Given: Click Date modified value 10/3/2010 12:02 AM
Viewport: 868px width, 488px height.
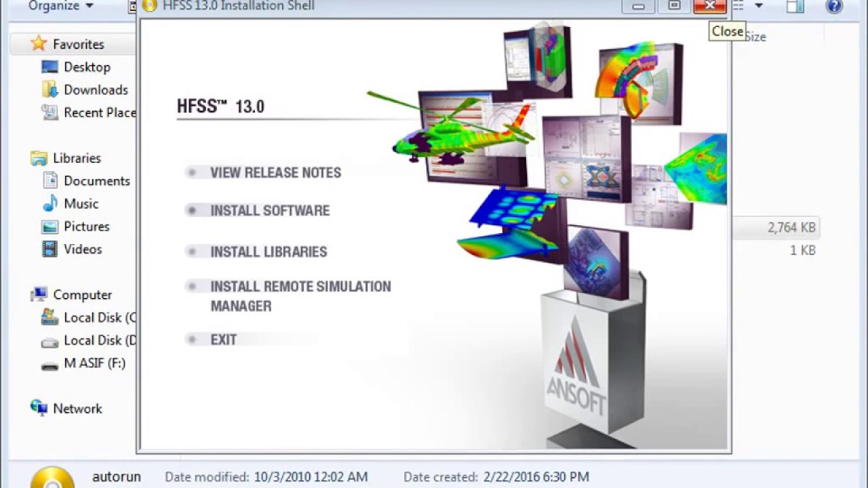Looking at the screenshot, I should [311, 477].
